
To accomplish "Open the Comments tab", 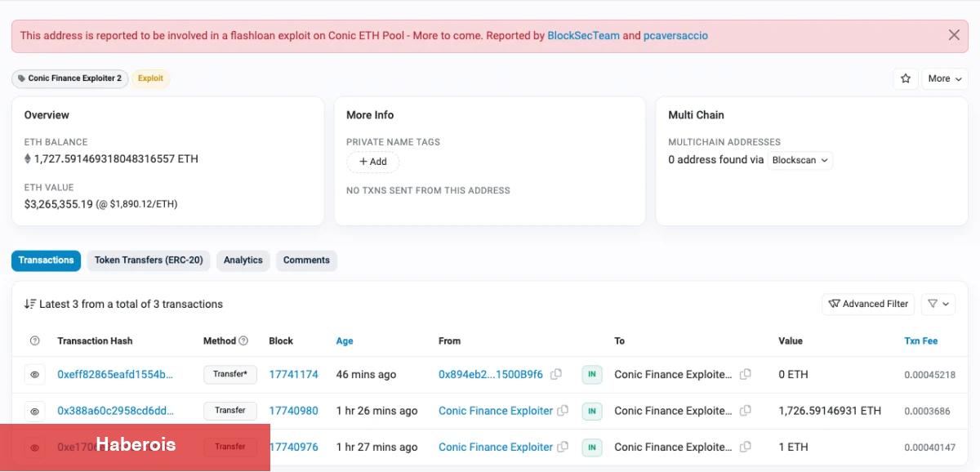I will pos(306,260).
